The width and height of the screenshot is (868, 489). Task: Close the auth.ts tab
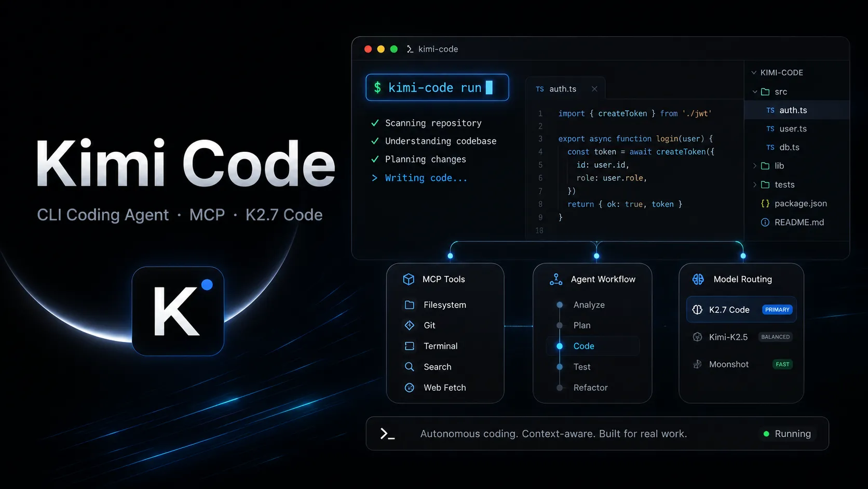[x=594, y=89]
